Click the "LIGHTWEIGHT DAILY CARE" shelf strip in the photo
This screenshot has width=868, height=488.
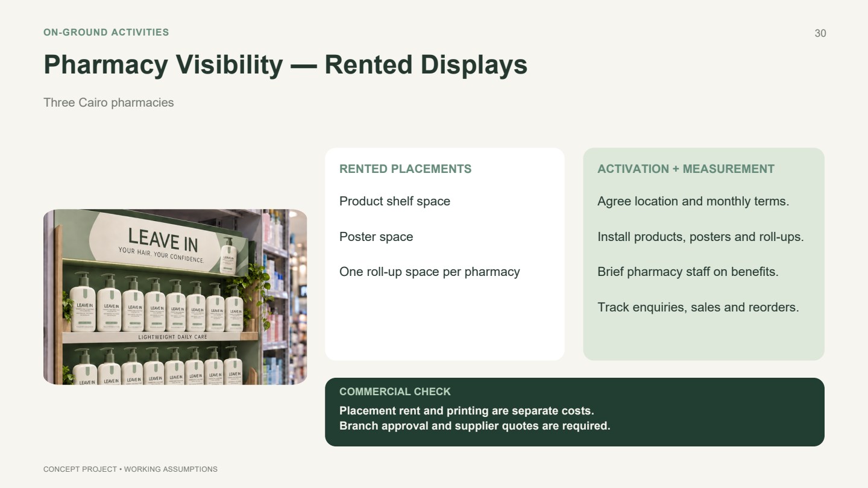[172, 337]
